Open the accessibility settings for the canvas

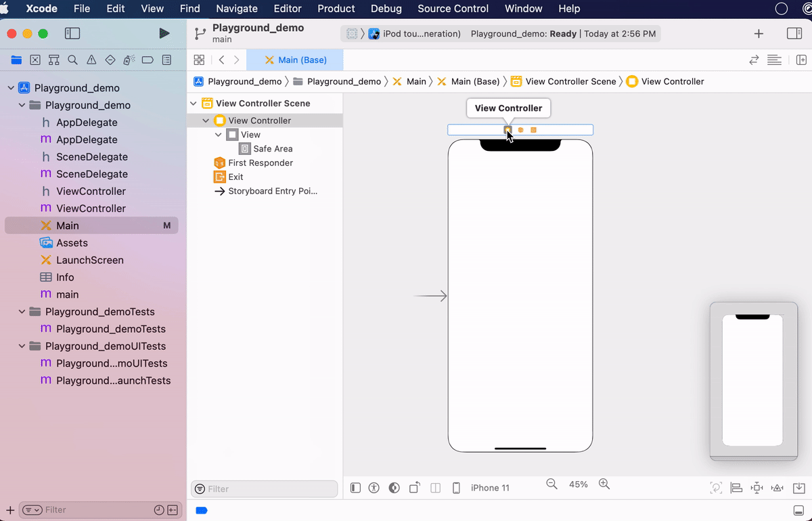tap(374, 487)
